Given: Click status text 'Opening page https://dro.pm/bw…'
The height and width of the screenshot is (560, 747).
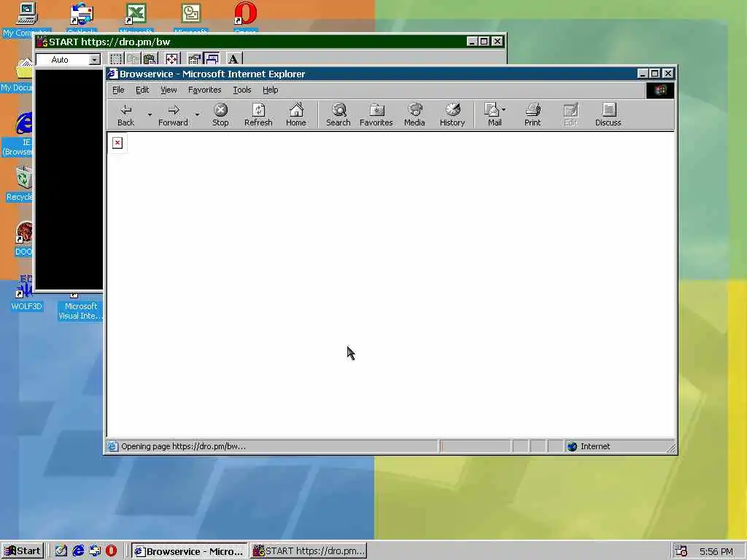Looking at the screenshot, I should [x=183, y=446].
